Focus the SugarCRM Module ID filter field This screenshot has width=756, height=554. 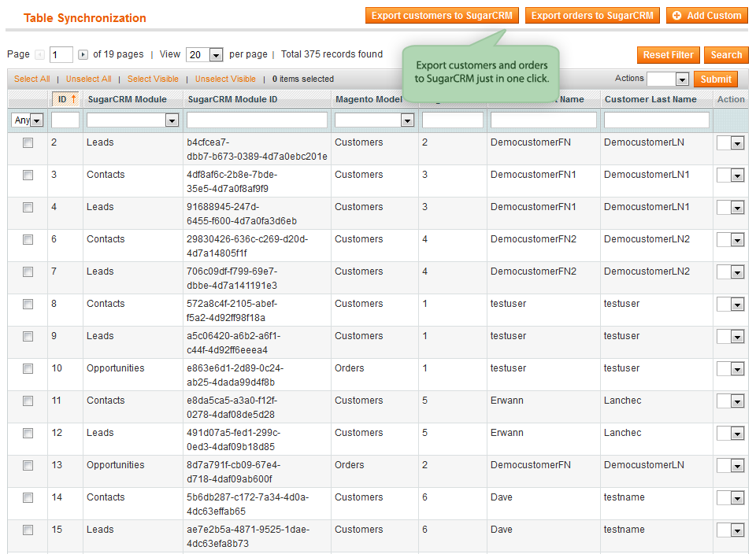click(257, 120)
